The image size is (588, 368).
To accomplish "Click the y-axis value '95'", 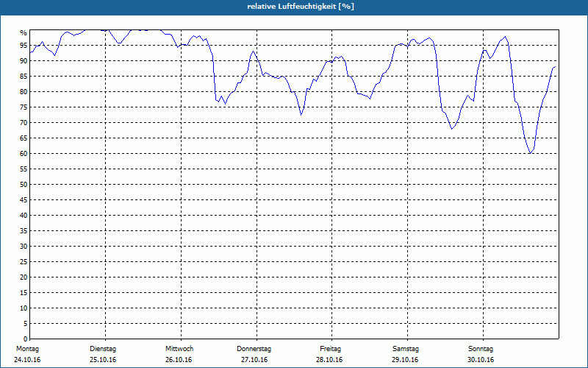I will click(24, 46).
